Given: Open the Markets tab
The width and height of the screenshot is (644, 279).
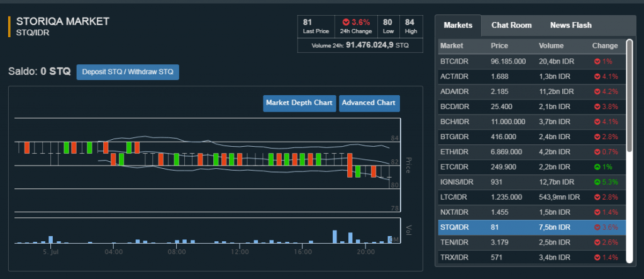Looking at the screenshot, I should click(458, 25).
